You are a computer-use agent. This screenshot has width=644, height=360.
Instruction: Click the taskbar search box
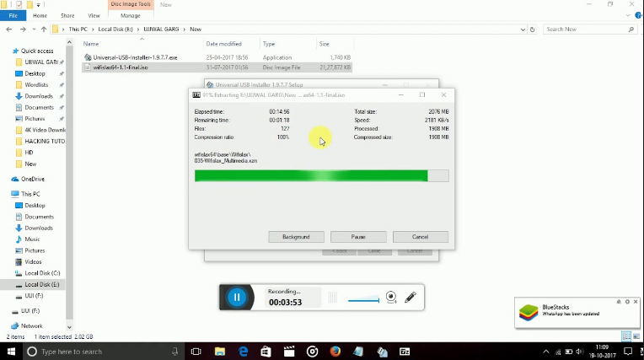point(103,352)
